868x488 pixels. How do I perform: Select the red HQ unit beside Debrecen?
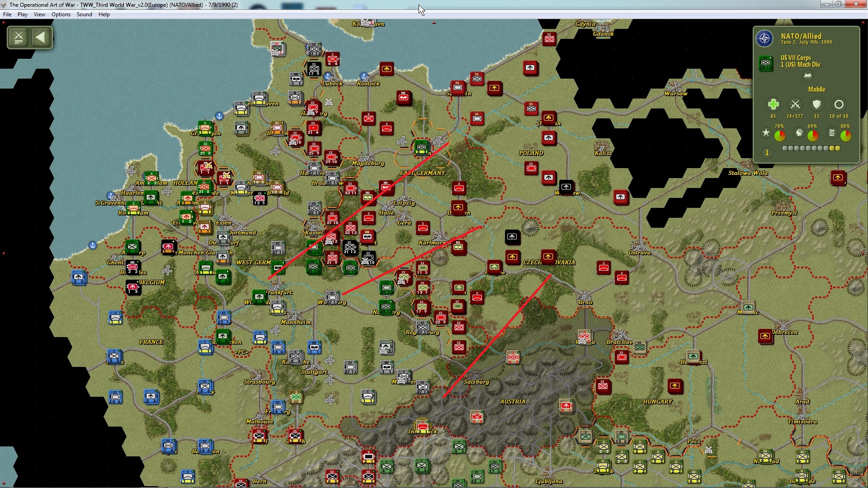[765, 336]
